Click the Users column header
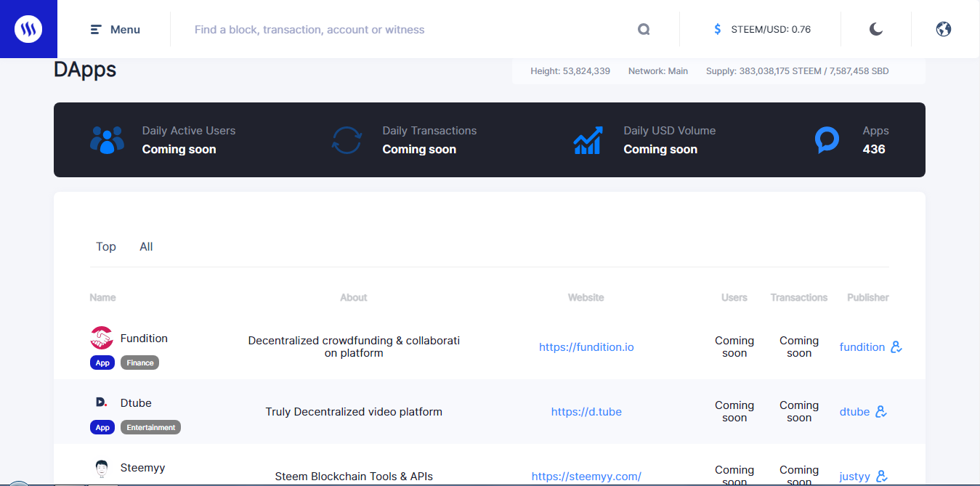Viewport: 980px width, 486px height. [x=734, y=297]
